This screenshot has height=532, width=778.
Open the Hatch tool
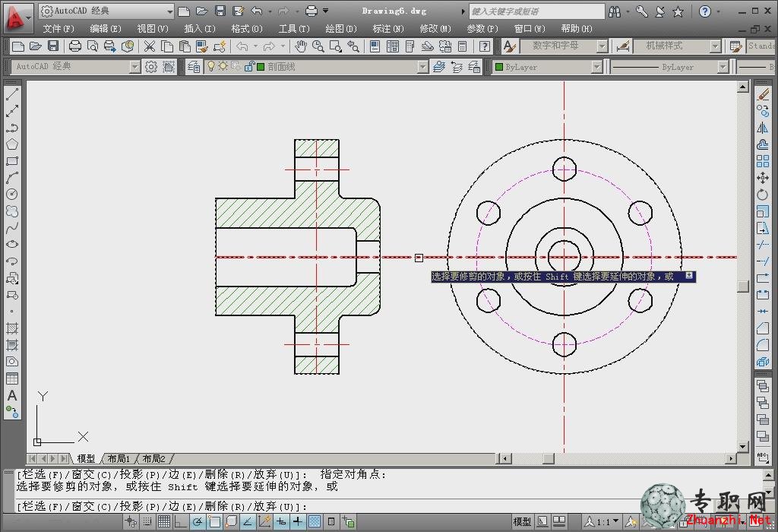[12, 328]
